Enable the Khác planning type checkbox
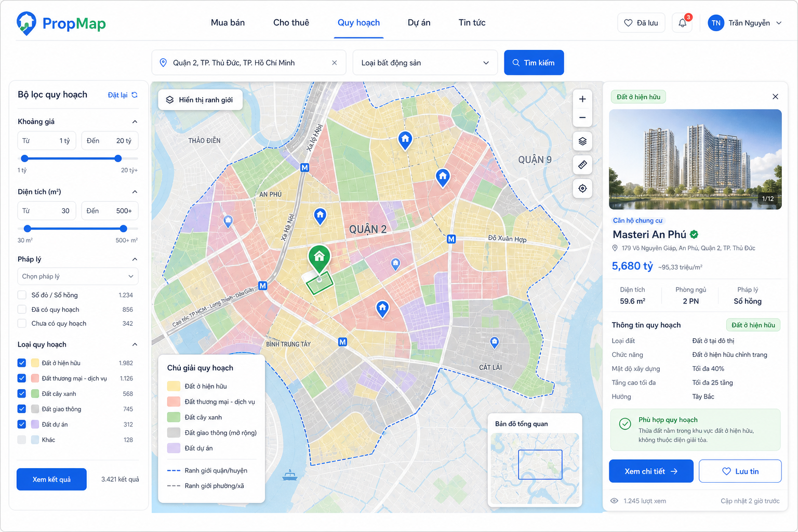 (22, 440)
